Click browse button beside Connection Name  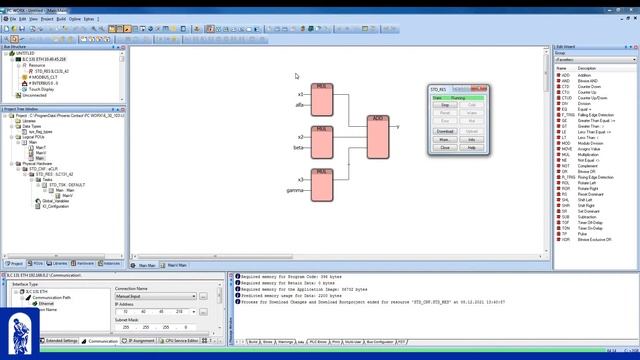203,296
